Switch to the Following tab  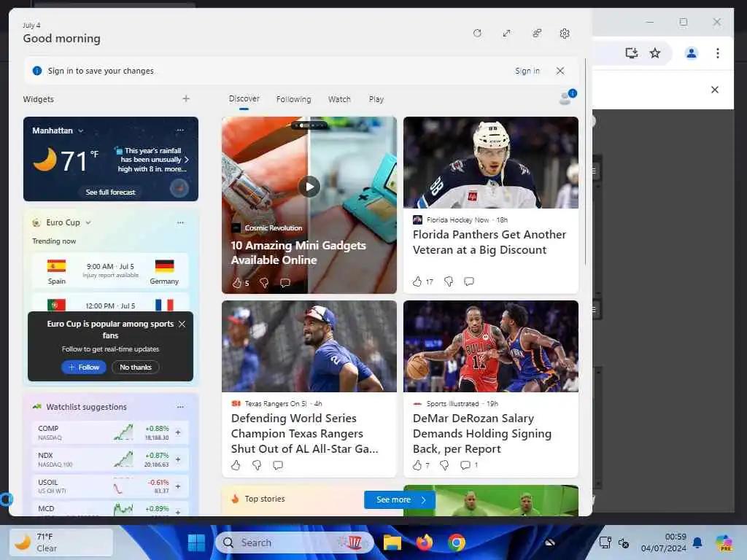click(293, 99)
